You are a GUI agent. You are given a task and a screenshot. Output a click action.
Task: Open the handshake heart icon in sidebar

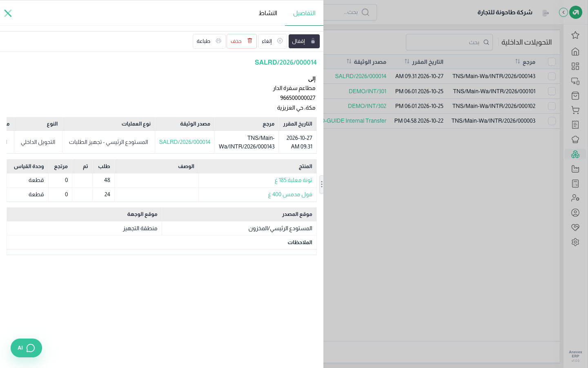pyautogui.click(x=575, y=227)
